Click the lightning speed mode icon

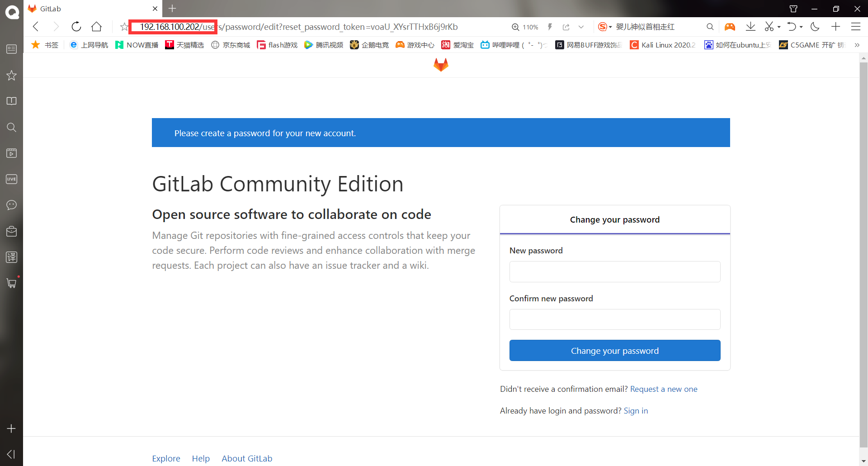[550, 27]
